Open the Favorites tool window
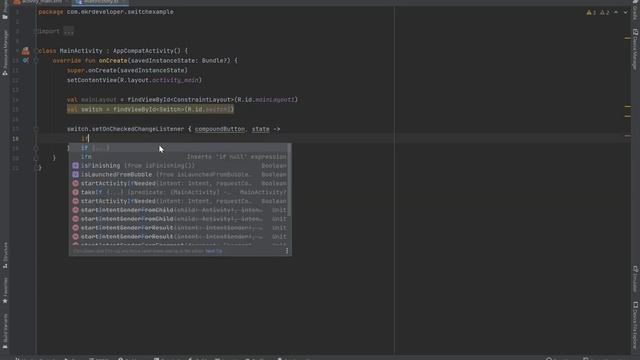 pyautogui.click(x=5, y=291)
